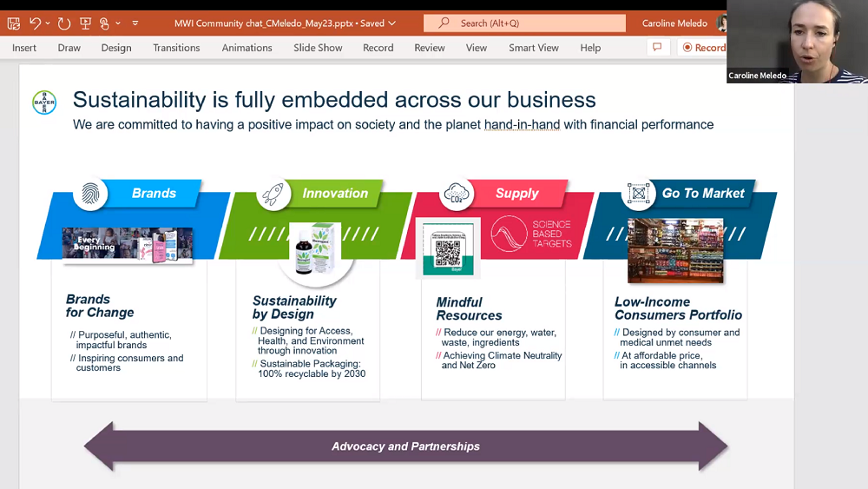Screen dimensions: 868x489
Task: Click the Touch/Mouse mode hand icon
Action: coord(104,23)
